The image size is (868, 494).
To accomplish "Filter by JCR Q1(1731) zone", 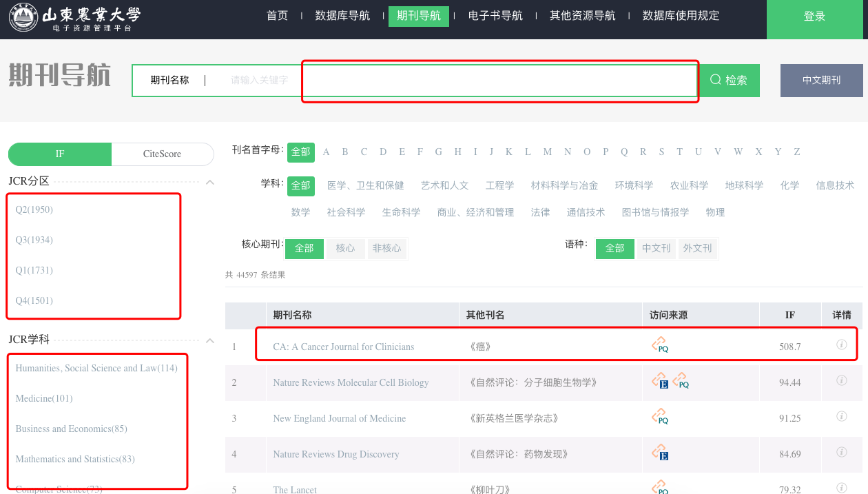I will (x=34, y=270).
